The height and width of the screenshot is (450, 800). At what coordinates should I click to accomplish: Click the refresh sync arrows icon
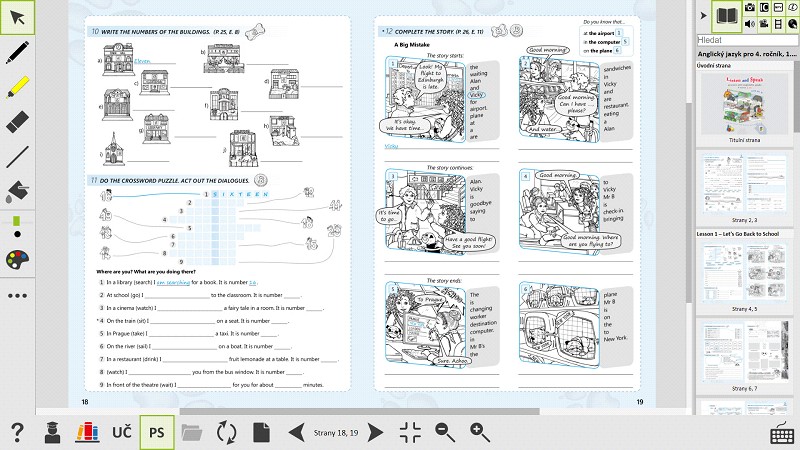[x=227, y=433]
